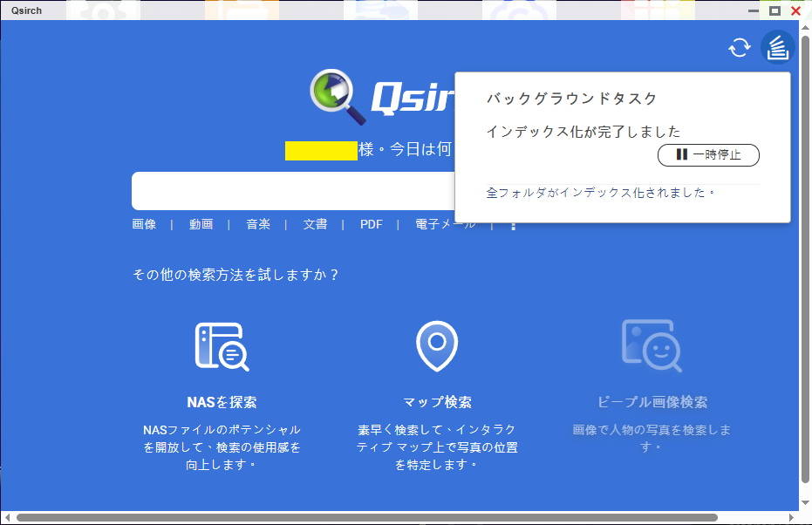Open the マップ検索 heading link

(437, 403)
